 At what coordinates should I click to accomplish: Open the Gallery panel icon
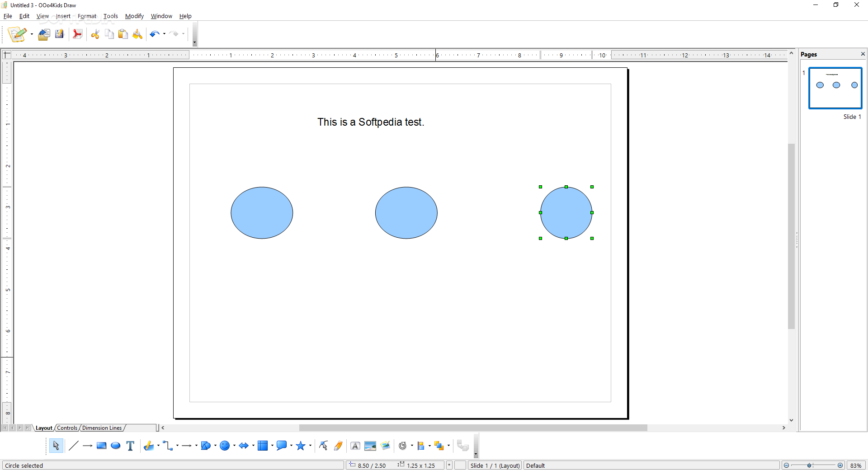click(x=385, y=446)
